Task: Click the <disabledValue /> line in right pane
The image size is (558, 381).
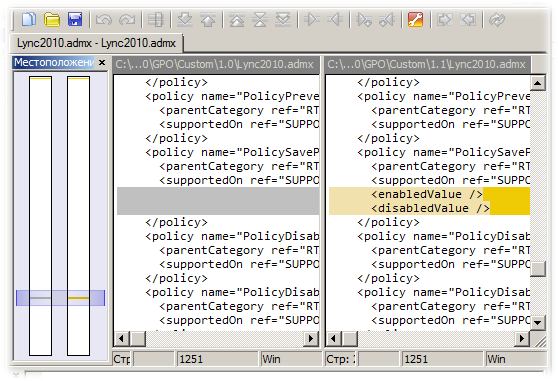Action: coord(430,208)
